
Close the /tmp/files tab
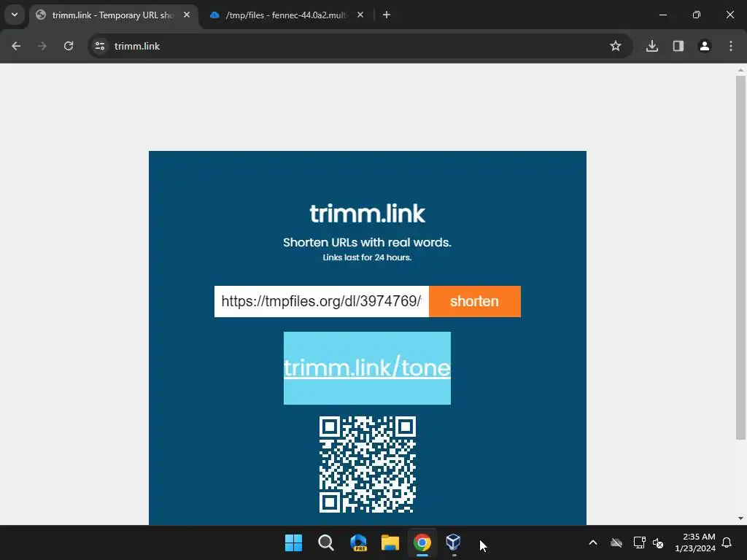tap(360, 15)
